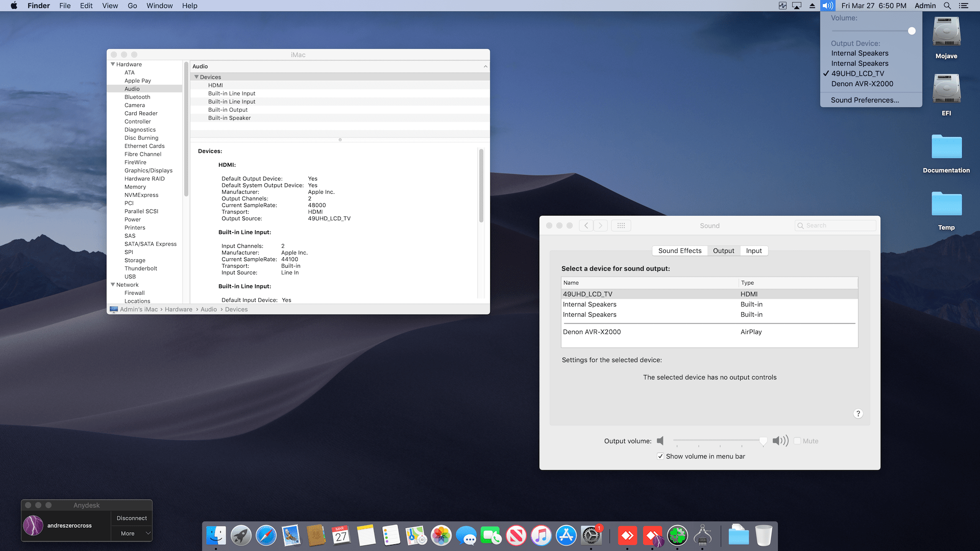The width and height of the screenshot is (980, 551).
Task: Enable the Mute checkbox
Action: tap(797, 441)
